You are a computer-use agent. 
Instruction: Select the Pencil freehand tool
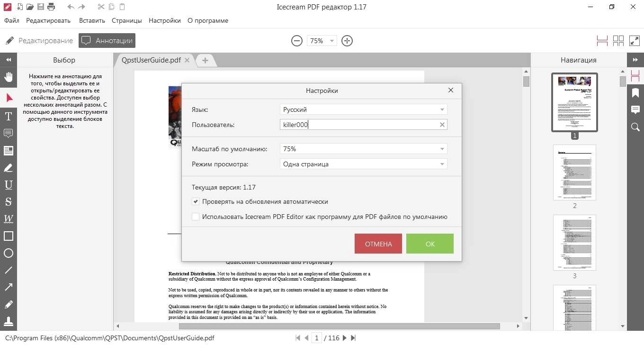point(8,304)
